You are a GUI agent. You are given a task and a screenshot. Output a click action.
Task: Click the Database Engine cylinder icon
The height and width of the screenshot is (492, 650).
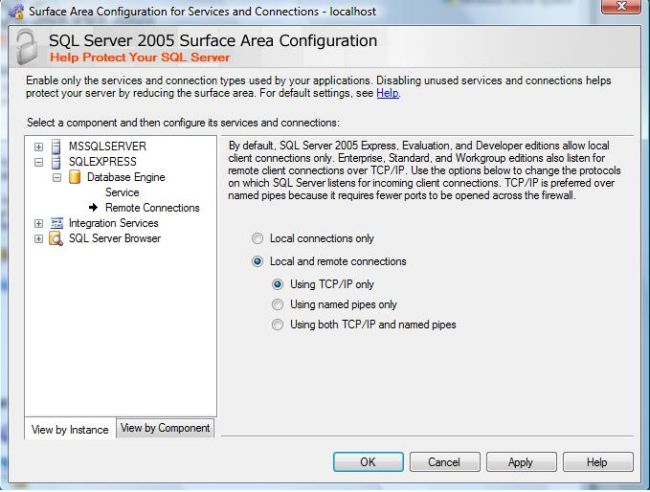pyautogui.click(x=75, y=177)
